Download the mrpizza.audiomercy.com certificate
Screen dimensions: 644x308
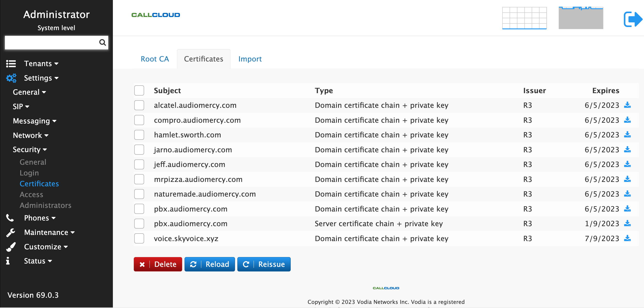click(x=627, y=179)
